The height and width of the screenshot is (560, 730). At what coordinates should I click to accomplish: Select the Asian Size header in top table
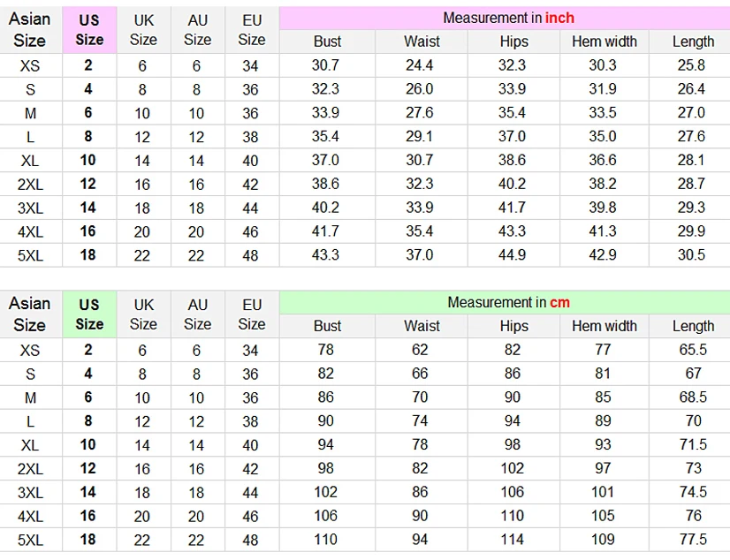point(30,29)
